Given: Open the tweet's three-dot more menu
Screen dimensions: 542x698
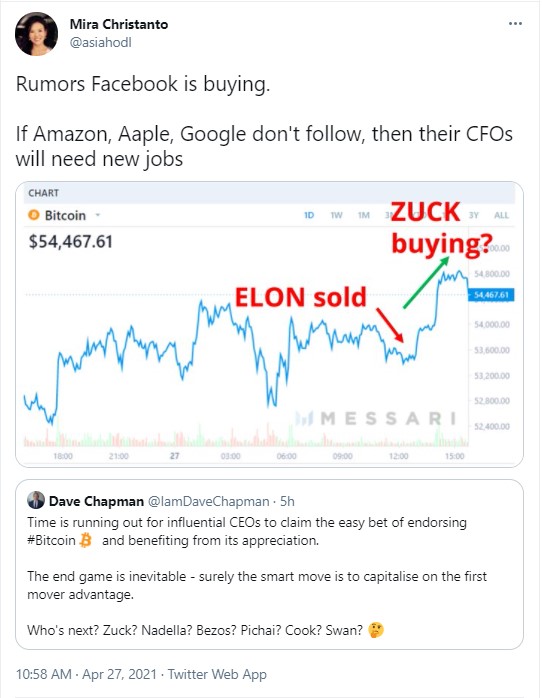Looking at the screenshot, I should (x=515, y=24).
